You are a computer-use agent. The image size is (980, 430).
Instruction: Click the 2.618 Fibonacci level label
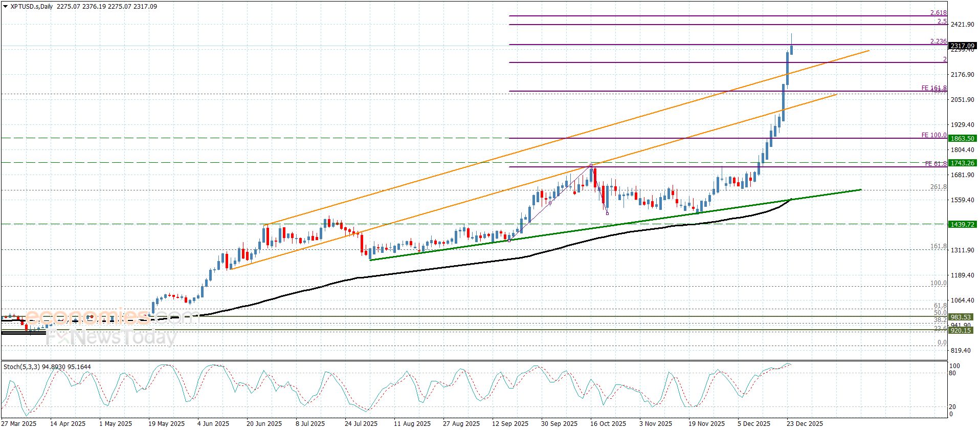pos(938,13)
